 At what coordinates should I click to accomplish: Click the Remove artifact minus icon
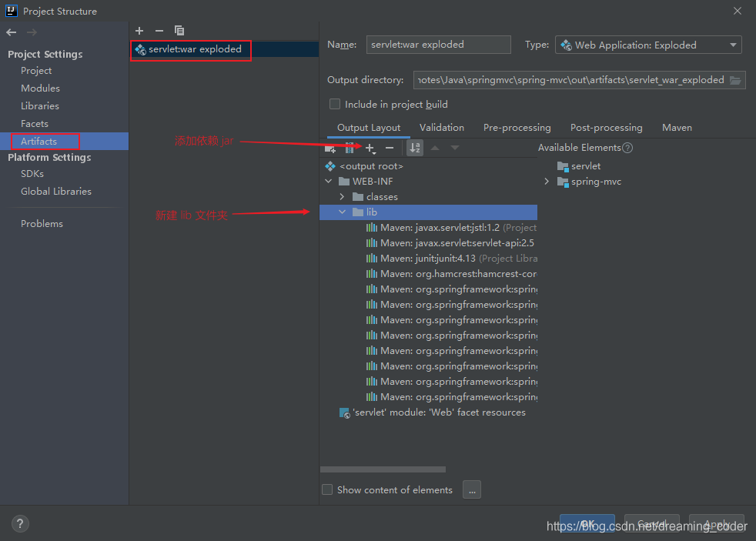click(159, 31)
